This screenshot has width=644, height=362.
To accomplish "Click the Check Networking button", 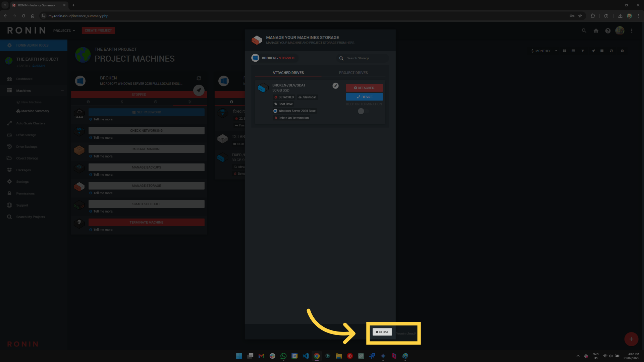I will [x=147, y=130].
